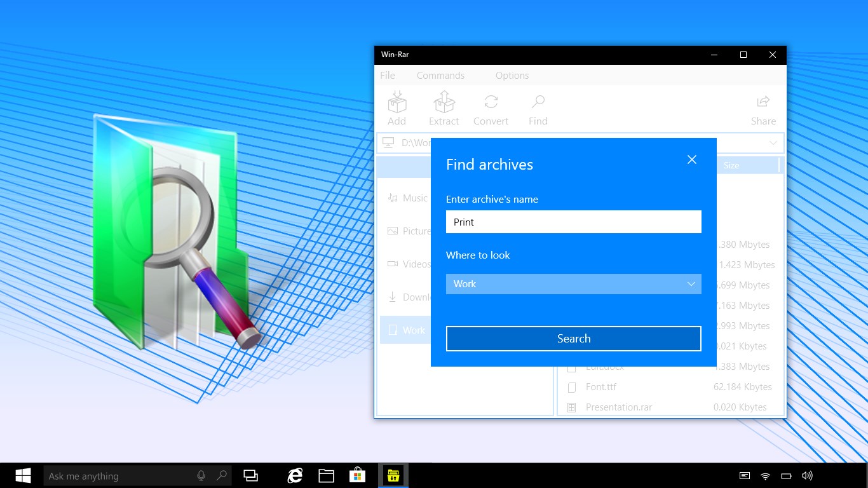This screenshot has width=868, height=488.
Task: Select the Work folder in the sidebar
Action: (405, 330)
